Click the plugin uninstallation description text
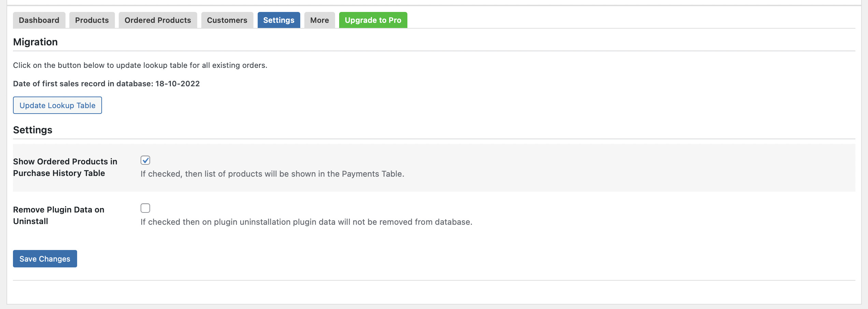This screenshot has height=309, width=868. 306,222
